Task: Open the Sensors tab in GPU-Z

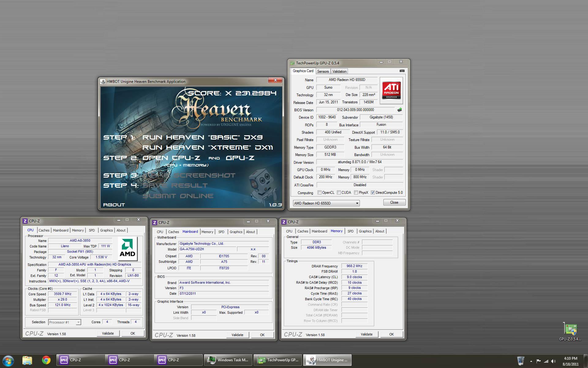Action: point(323,71)
